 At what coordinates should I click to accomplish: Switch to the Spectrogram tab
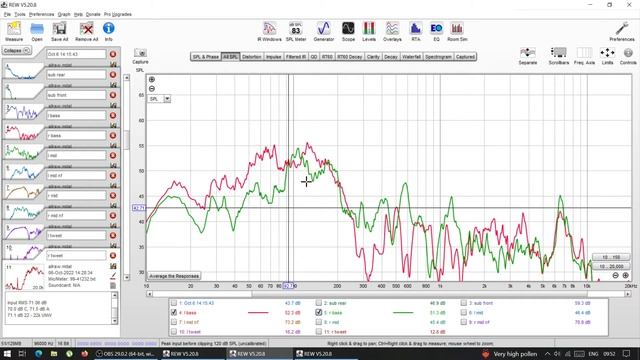click(x=438, y=57)
